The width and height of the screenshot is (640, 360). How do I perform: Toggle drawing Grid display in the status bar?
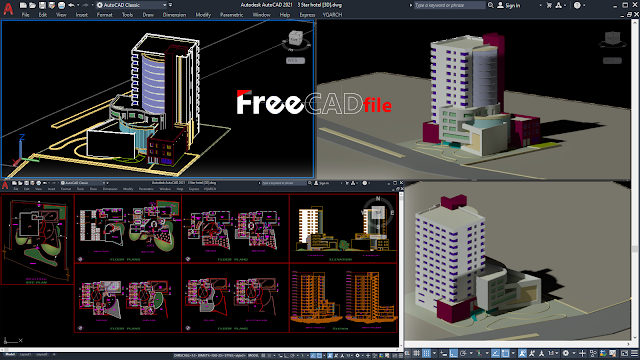[416, 353]
